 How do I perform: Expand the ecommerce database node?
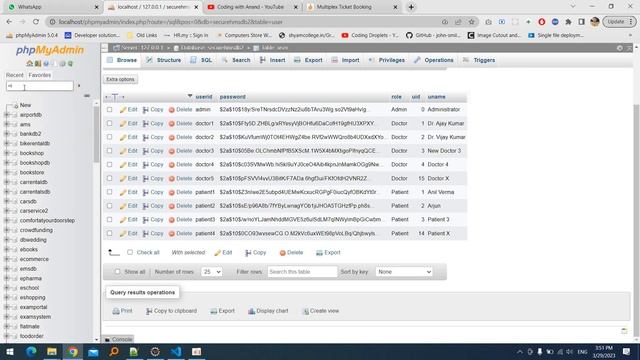(7, 259)
